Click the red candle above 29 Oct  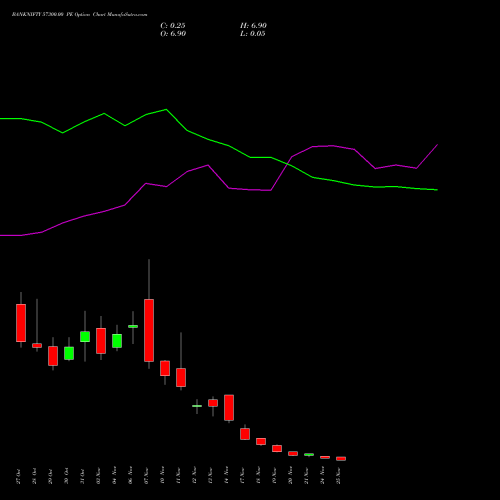coord(53,356)
